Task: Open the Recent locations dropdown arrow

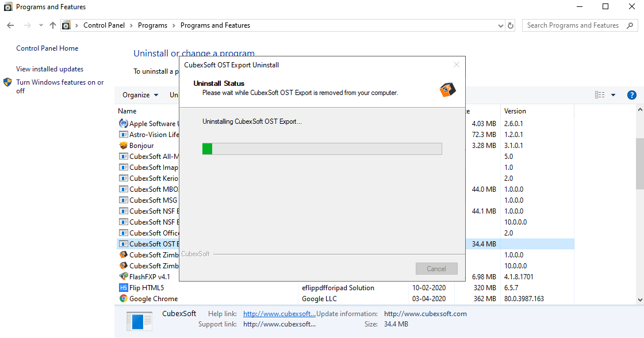Action: pos(41,25)
